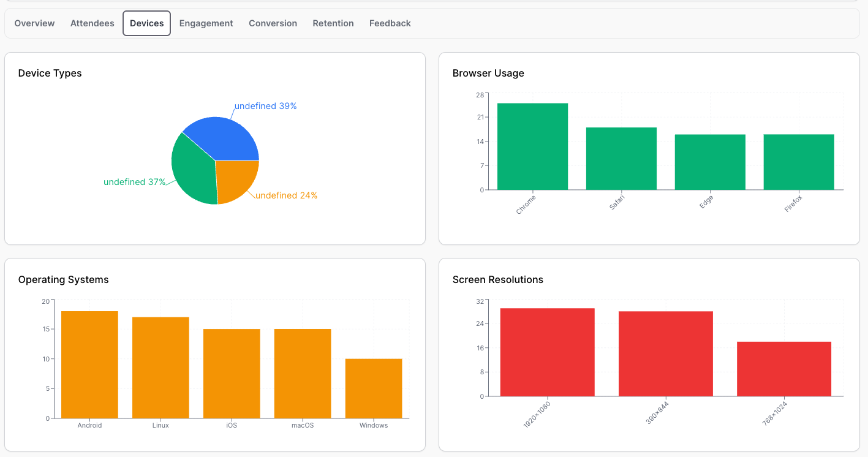Select the 390×844 screen resolution bar
This screenshot has height=457, width=868.
point(665,353)
